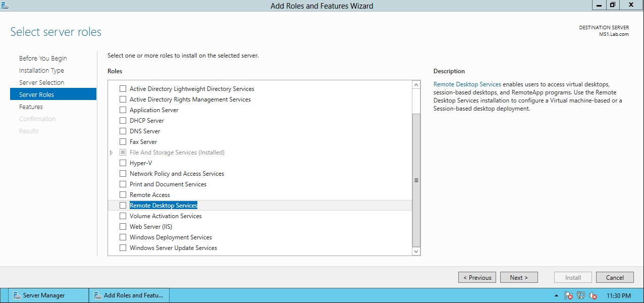644x303 pixels.
Task: Select the Fax Server checkbox
Action: (123, 142)
